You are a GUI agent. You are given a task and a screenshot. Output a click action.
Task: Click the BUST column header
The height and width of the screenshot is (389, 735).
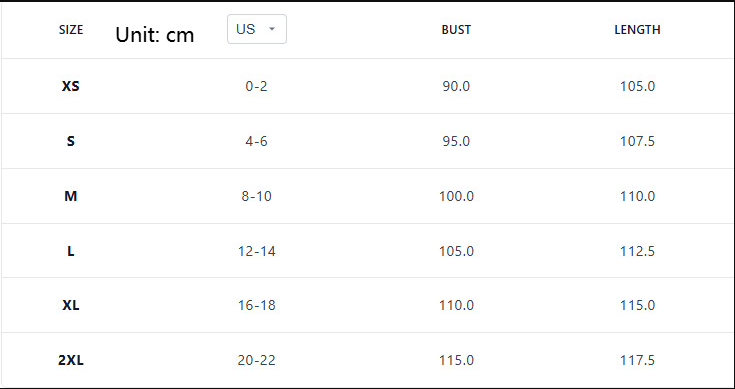pyautogui.click(x=456, y=30)
